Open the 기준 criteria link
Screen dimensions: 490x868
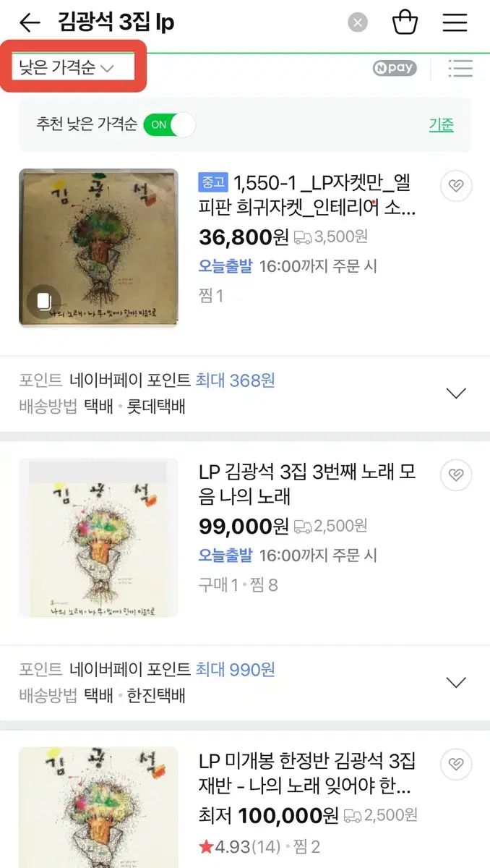441,124
